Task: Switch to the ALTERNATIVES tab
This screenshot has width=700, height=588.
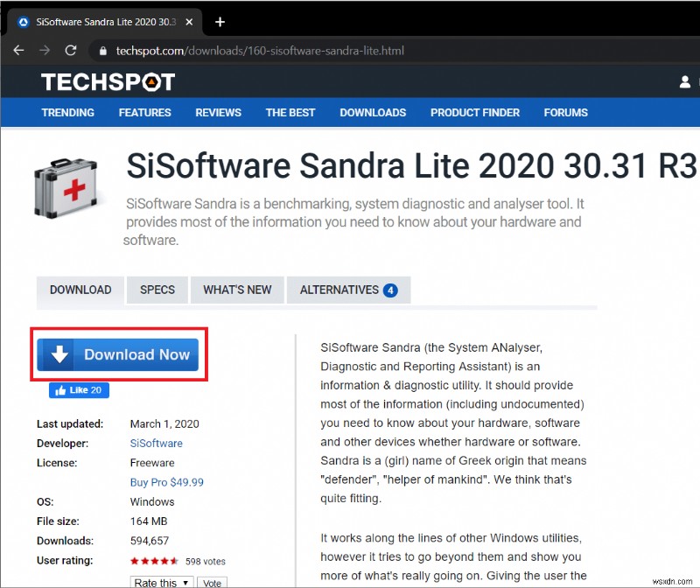Action: (x=348, y=290)
